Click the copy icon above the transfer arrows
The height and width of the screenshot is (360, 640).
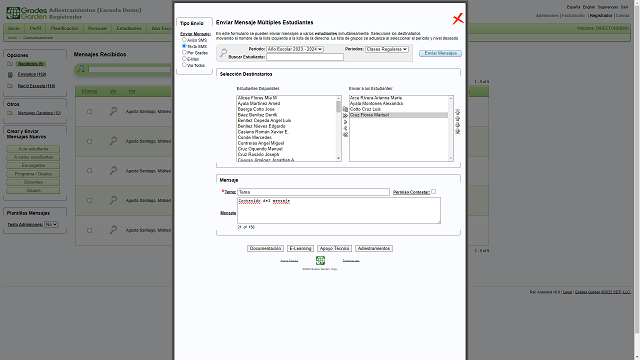tap(345, 109)
